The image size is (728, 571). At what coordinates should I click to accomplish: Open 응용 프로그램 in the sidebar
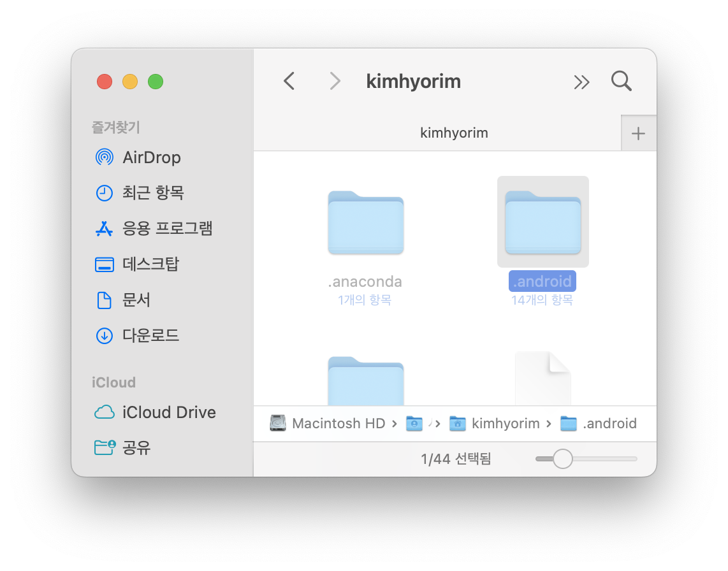tap(154, 228)
